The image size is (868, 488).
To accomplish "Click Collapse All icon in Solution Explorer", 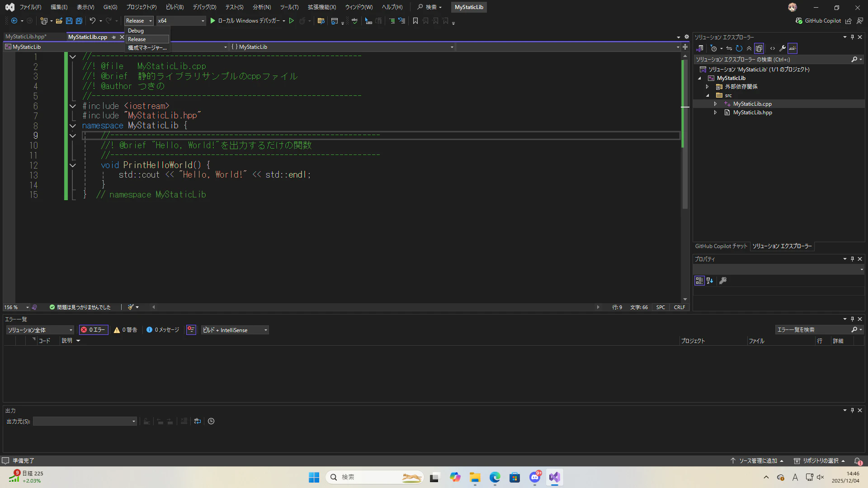I will point(749,48).
